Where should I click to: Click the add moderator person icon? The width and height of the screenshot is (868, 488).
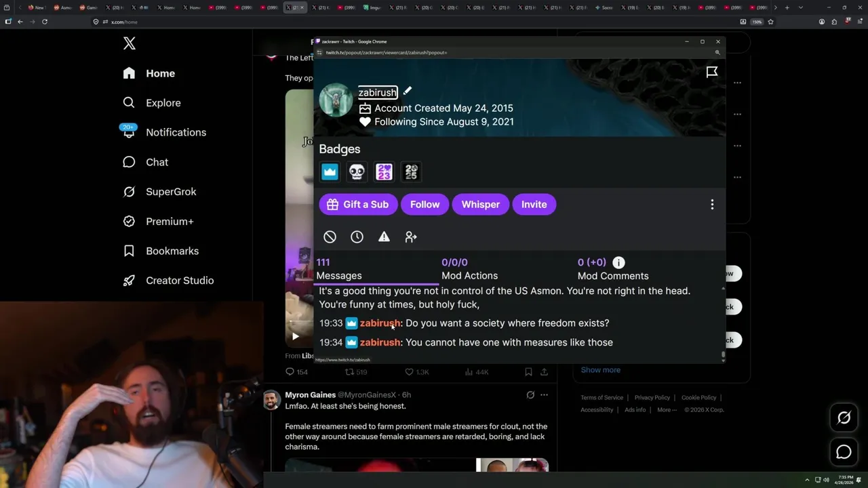[x=411, y=237]
